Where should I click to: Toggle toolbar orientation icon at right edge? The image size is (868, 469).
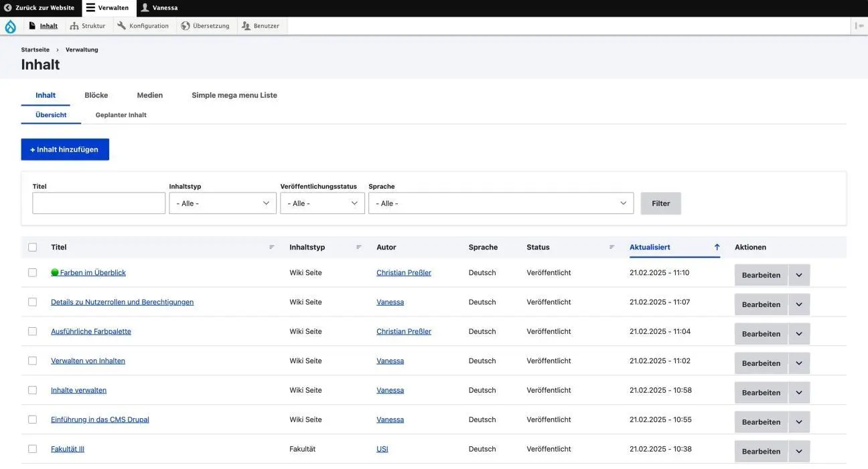[859, 26]
